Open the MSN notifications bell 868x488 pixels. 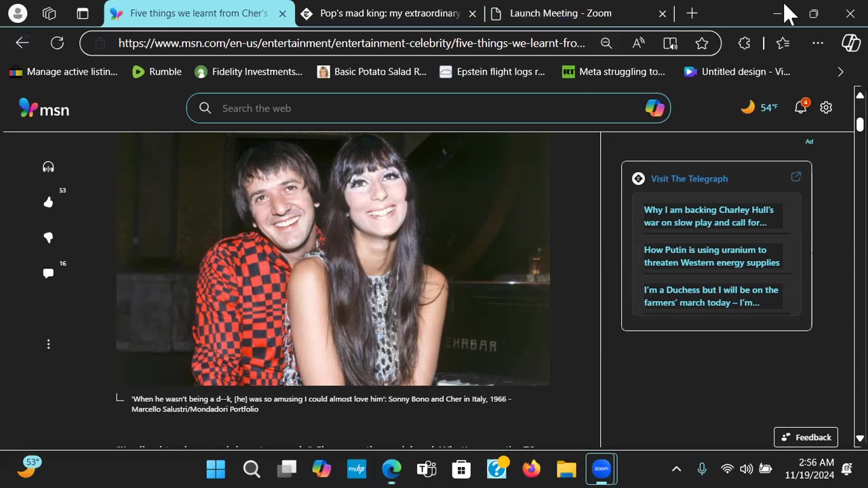tap(801, 106)
